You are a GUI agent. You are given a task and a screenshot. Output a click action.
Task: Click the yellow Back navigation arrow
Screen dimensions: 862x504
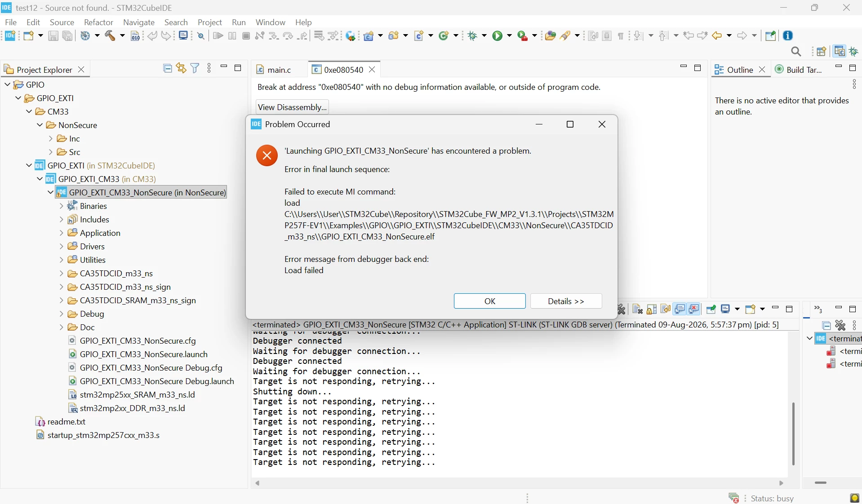tap(717, 36)
